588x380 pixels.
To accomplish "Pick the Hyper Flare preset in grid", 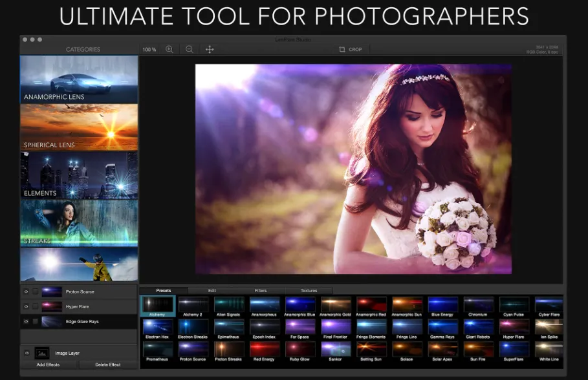I will (x=514, y=329).
